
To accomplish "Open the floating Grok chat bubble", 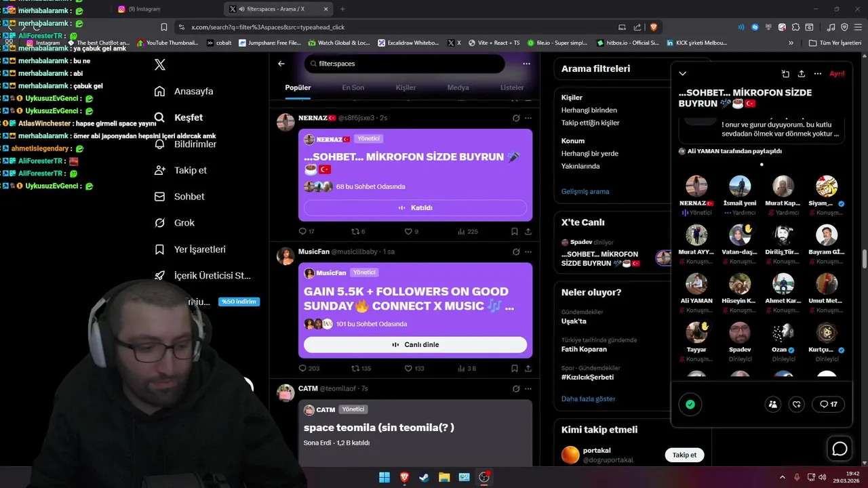I will 840,449.
